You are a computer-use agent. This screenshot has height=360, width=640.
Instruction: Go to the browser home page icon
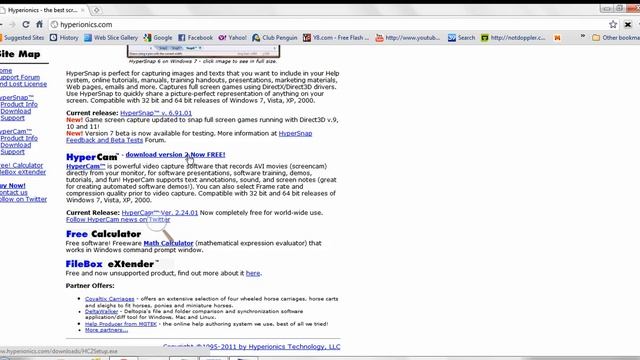[x=39, y=24]
